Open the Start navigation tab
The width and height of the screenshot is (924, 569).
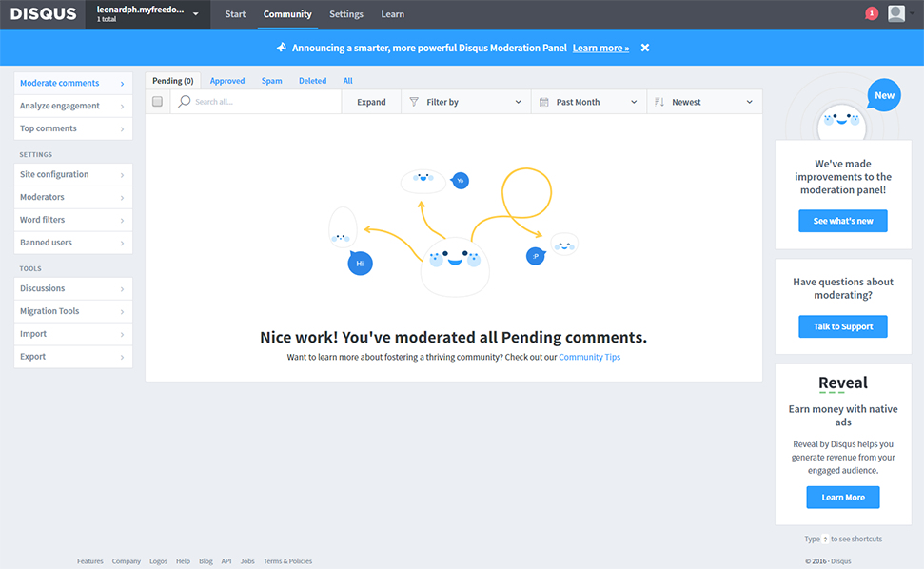click(235, 14)
